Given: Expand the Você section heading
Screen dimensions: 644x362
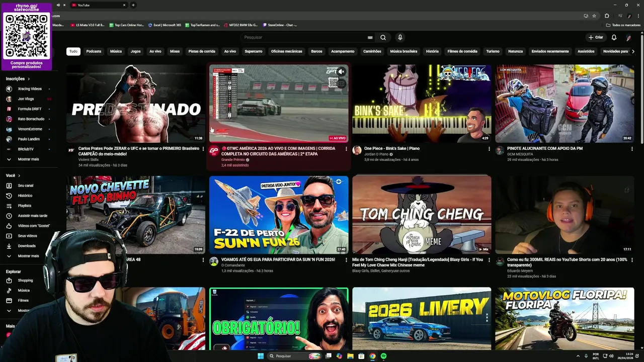Looking at the screenshot, I should coord(13,175).
